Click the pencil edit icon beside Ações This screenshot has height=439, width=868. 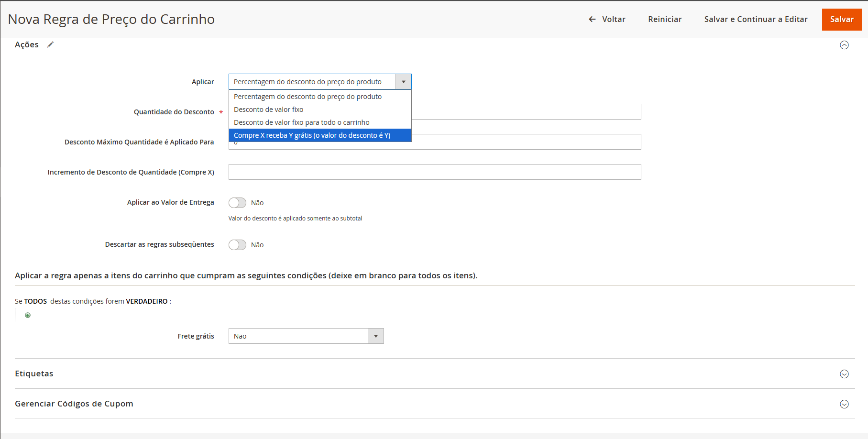click(x=50, y=44)
